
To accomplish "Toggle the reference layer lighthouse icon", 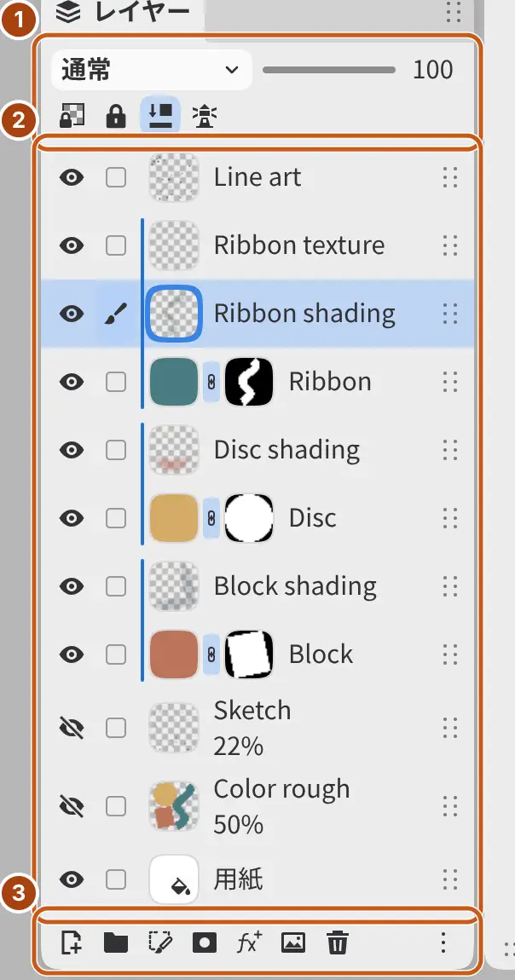I will 205,116.
